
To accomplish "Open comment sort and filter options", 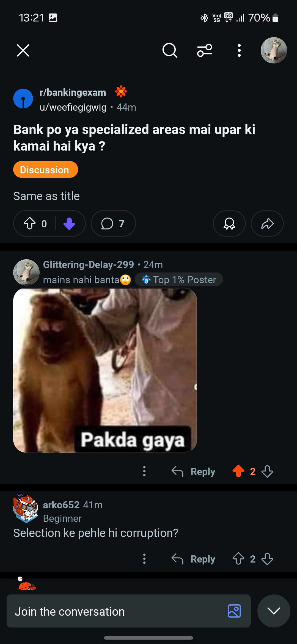I will 205,50.
